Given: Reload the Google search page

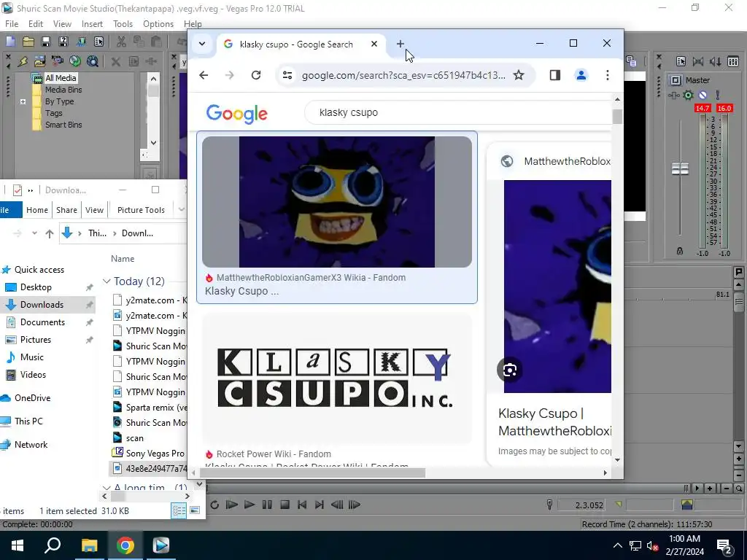Looking at the screenshot, I should pyautogui.click(x=256, y=75).
